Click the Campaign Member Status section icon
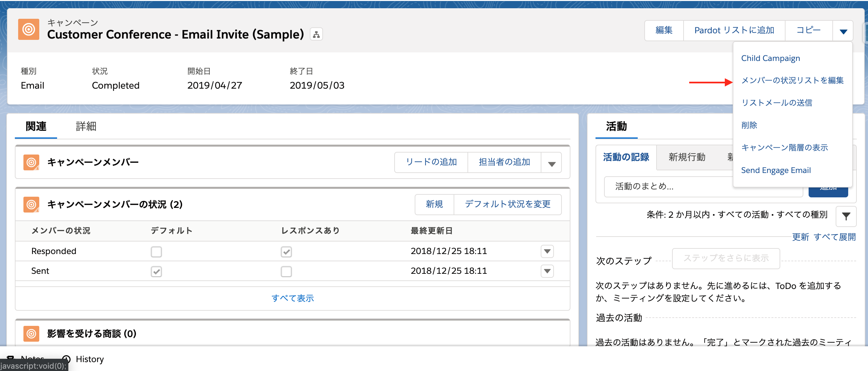The width and height of the screenshot is (868, 371). click(31, 204)
